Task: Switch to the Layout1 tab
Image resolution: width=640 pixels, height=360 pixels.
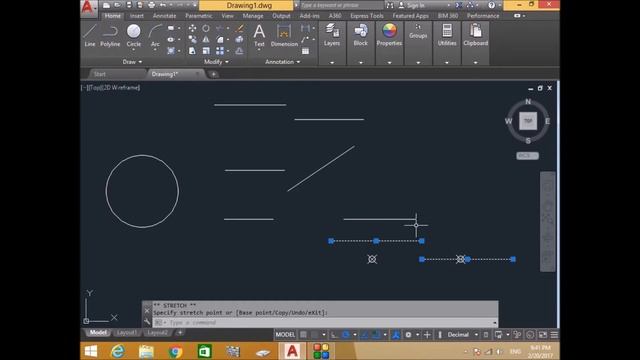Action: click(x=127, y=333)
